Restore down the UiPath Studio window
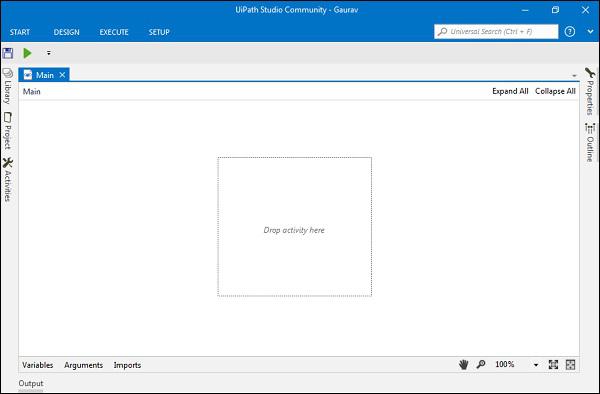 [555, 10]
